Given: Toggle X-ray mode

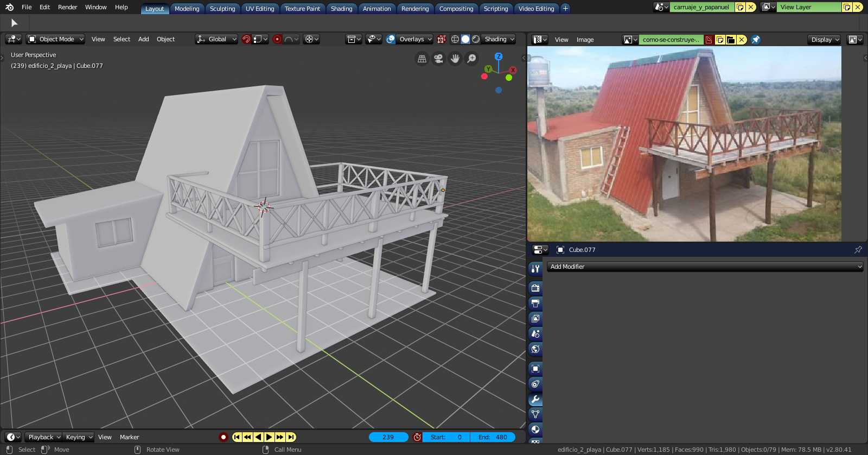Looking at the screenshot, I should (442, 39).
